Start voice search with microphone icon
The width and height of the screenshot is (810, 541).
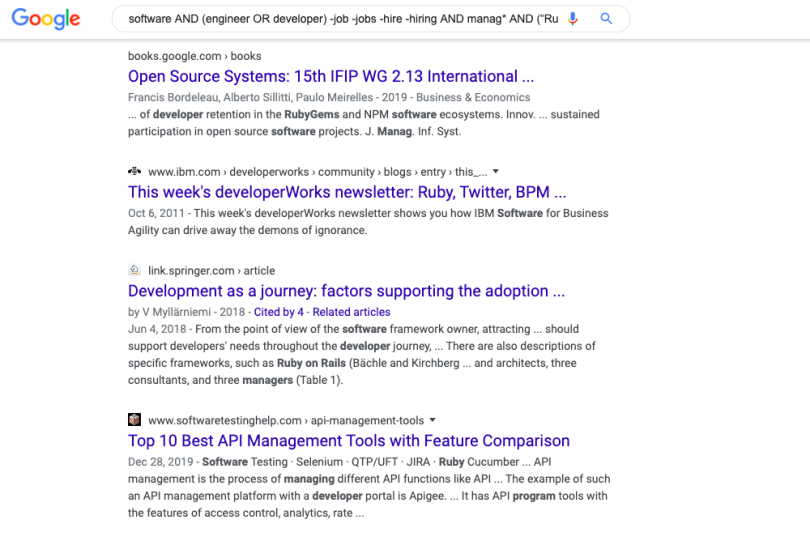pyautogui.click(x=572, y=19)
